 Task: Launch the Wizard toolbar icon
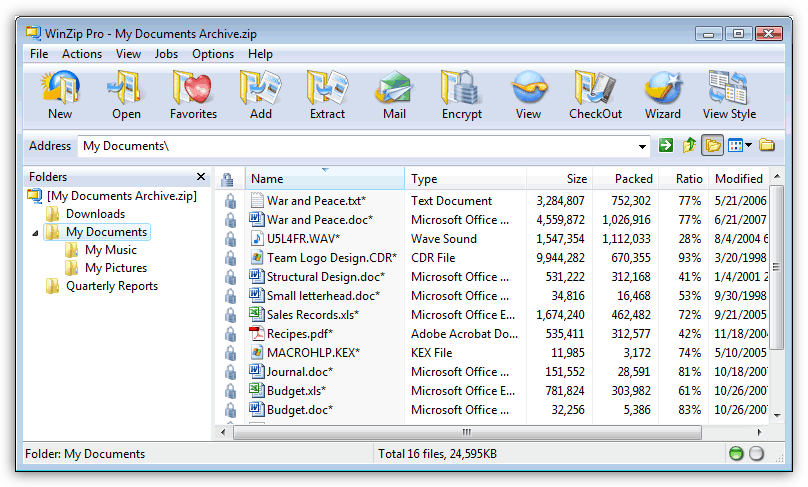[x=663, y=87]
